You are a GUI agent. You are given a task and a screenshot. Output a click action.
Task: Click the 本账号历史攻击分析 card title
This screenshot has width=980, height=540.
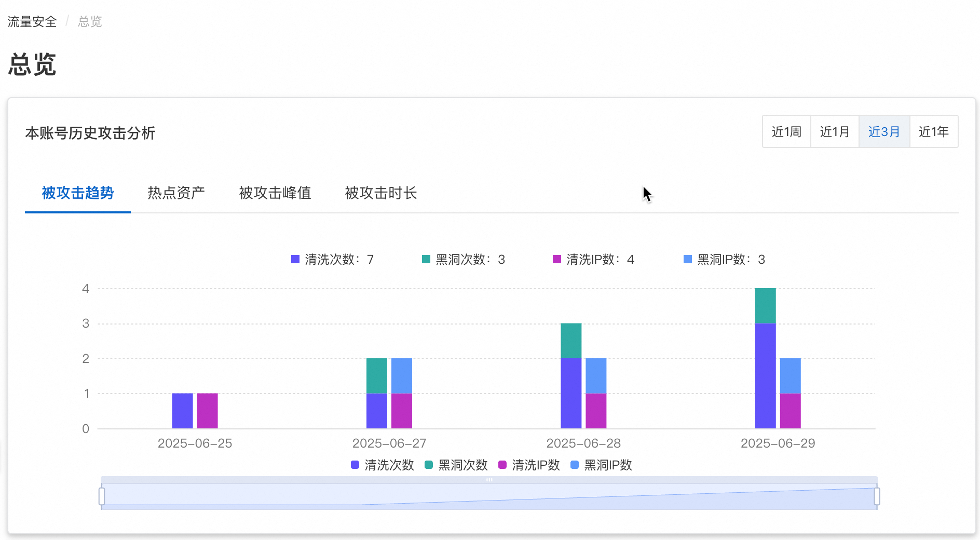[x=90, y=133]
